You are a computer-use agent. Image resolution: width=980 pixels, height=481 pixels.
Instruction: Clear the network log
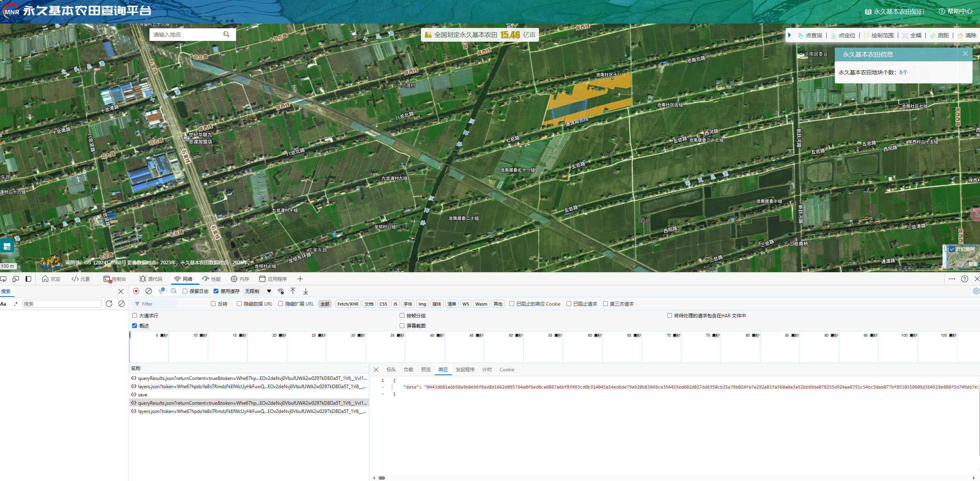(149, 291)
